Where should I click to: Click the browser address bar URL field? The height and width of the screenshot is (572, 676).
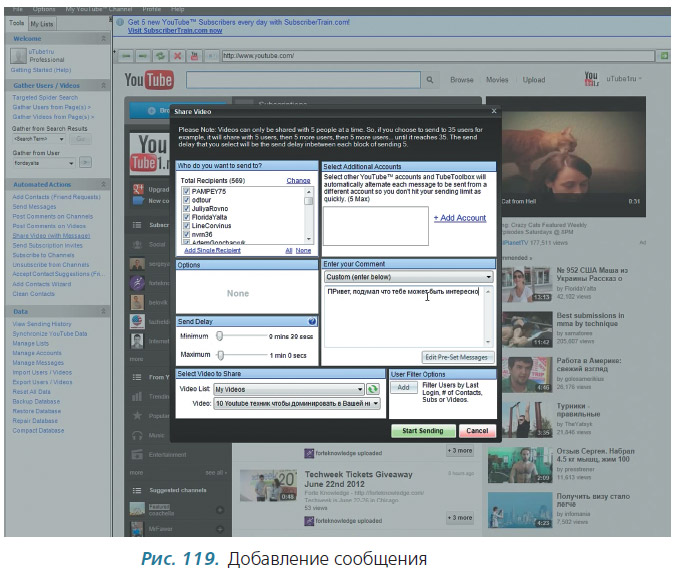438,56
